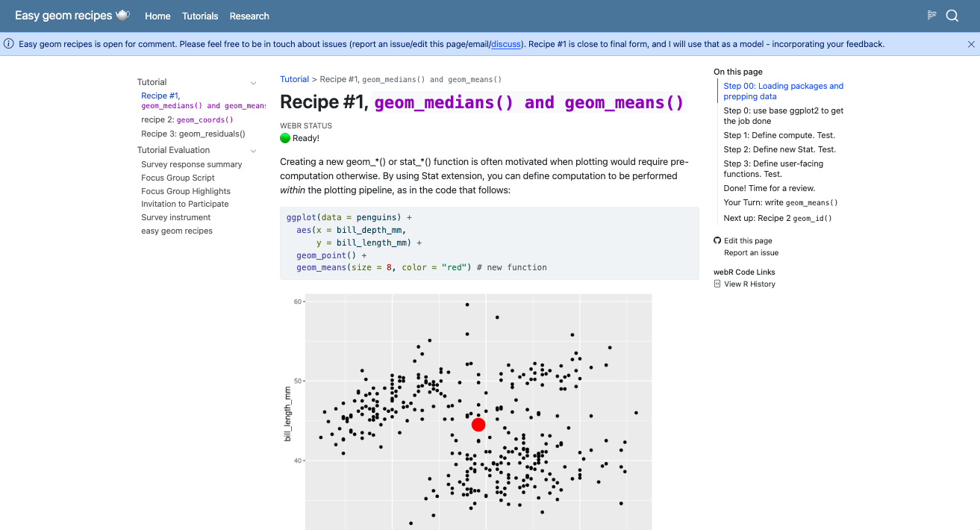The image size is (980, 530).
Task: Collapse the Tutorial Evaluation section chevron
Action: pyautogui.click(x=253, y=151)
